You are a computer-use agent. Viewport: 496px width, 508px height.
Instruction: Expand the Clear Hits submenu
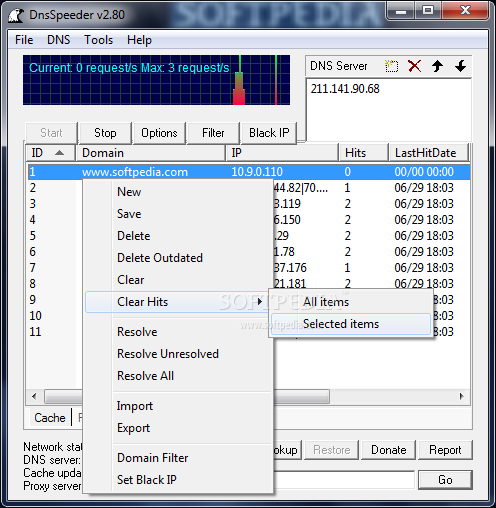pyautogui.click(x=177, y=302)
